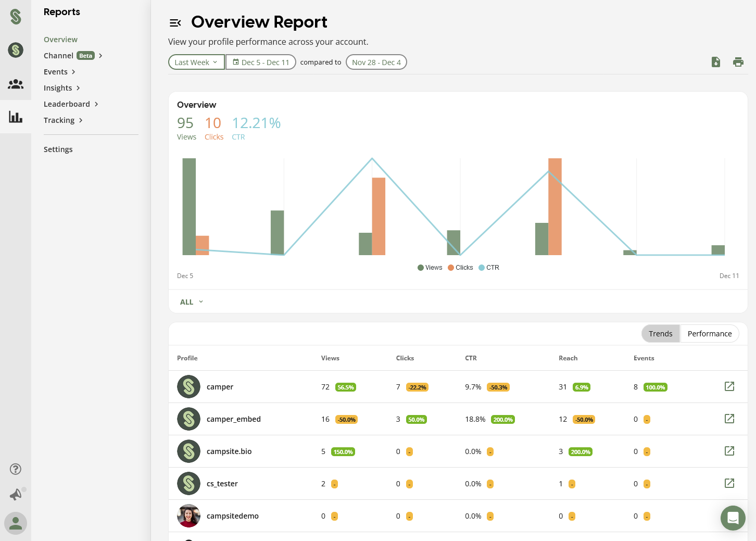Click the Audience people icon in sidebar
This screenshot has height=541, width=756.
pyautogui.click(x=16, y=84)
